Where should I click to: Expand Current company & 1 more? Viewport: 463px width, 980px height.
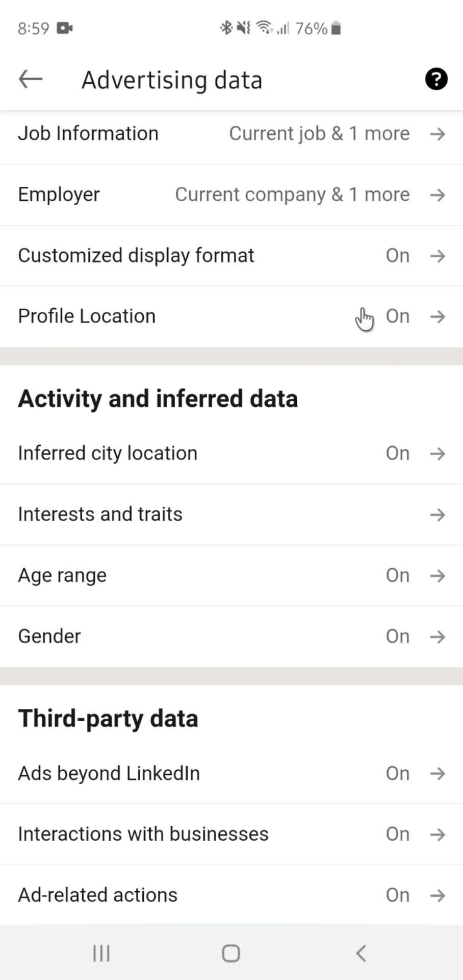(292, 194)
